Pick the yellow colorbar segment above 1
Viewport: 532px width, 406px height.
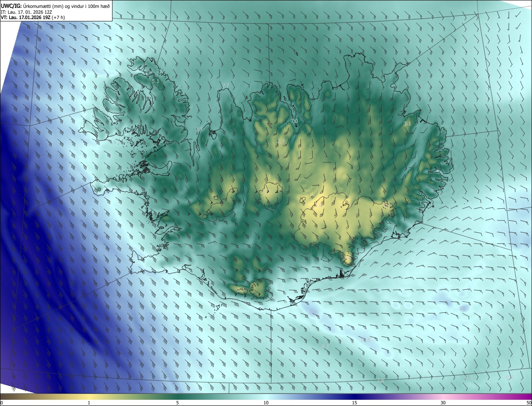(x=89, y=396)
